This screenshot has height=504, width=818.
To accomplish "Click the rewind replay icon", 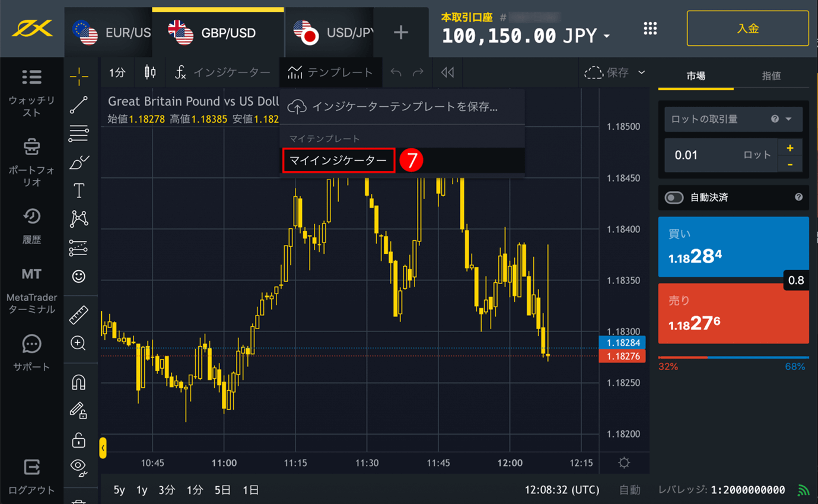I will click(447, 72).
